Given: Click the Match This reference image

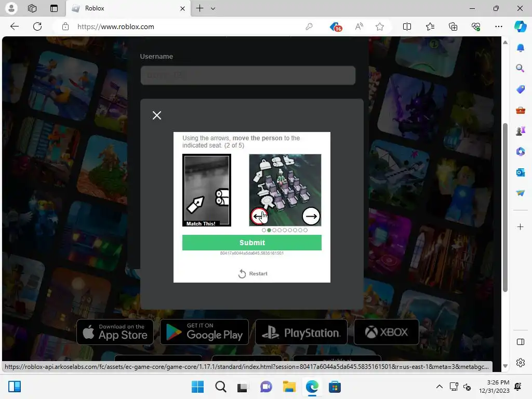Looking at the screenshot, I should [x=207, y=190].
